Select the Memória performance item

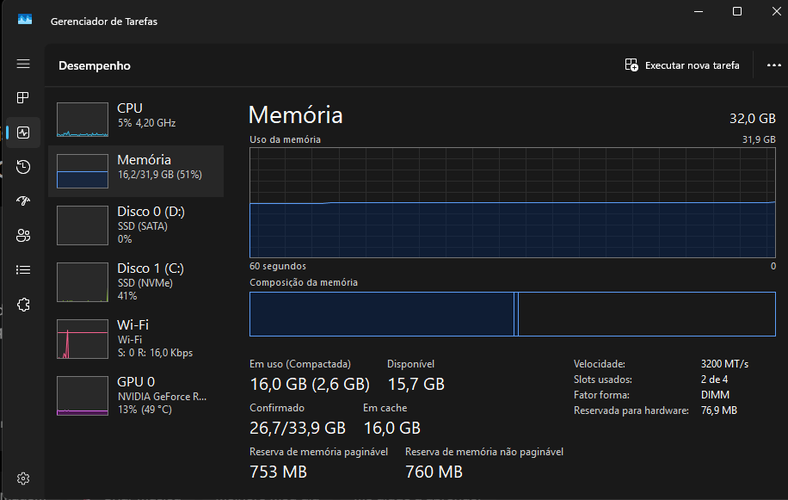click(x=136, y=171)
